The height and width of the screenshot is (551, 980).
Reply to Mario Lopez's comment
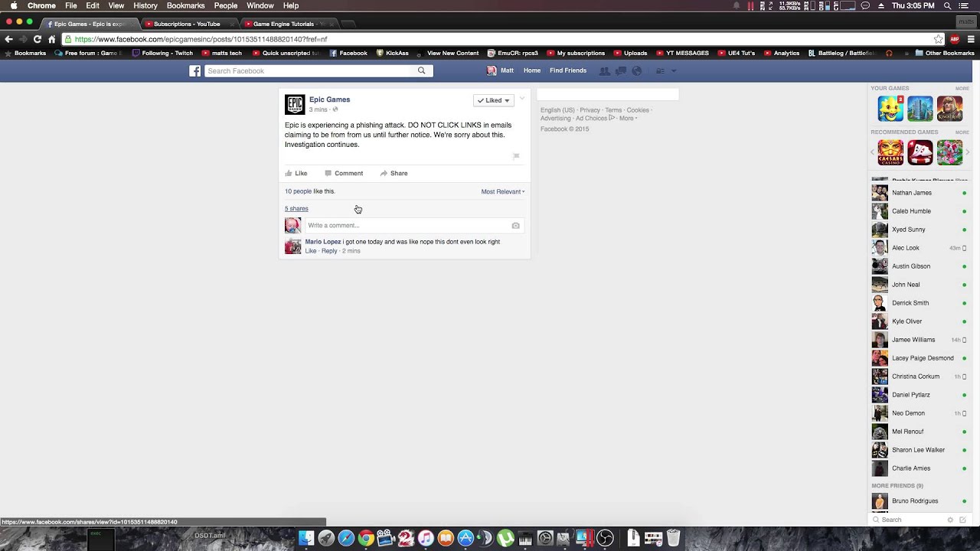point(329,251)
